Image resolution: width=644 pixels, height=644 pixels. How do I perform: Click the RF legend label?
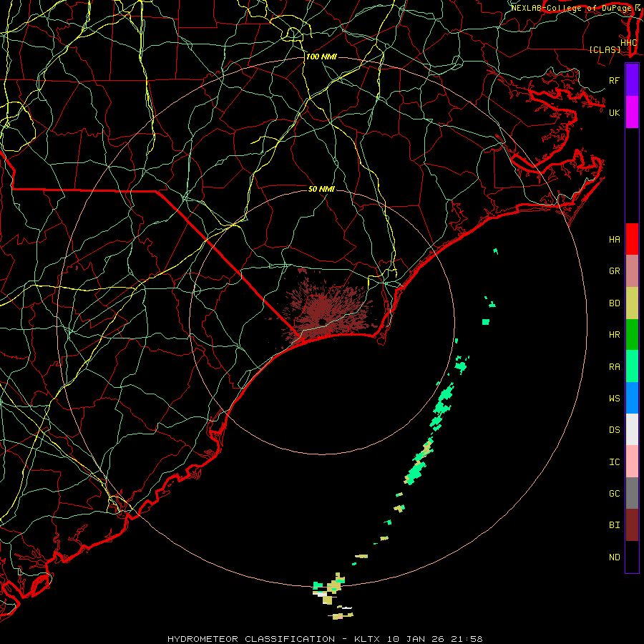click(x=614, y=80)
